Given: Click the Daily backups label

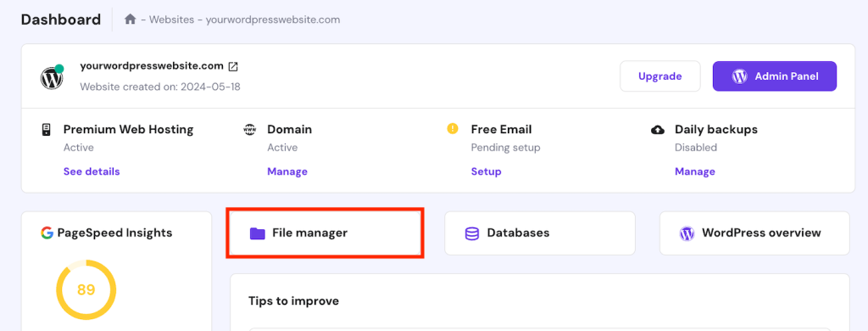Looking at the screenshot, I should click(x=716, y=129).
